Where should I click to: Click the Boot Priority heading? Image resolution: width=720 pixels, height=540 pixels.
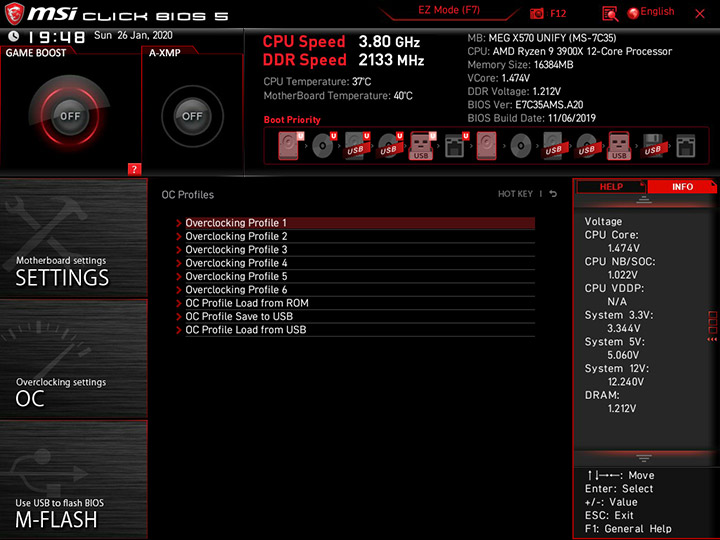pyautogui.click(x=292, y=120)
